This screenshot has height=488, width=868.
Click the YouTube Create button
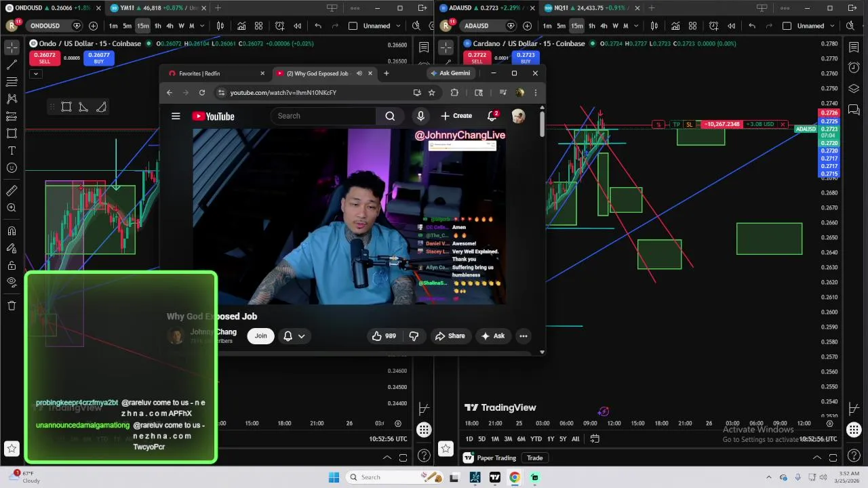click(x=456, y=116)
